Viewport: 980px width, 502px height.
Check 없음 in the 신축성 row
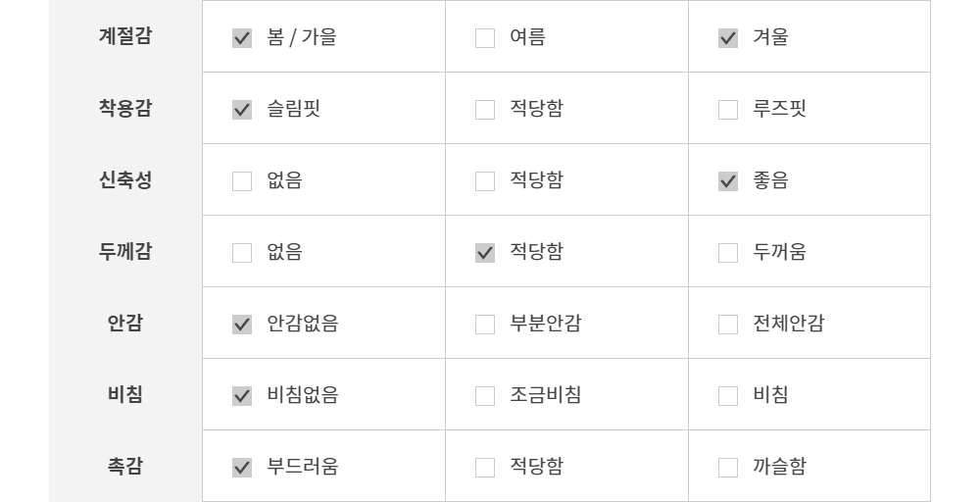(242, 181)
